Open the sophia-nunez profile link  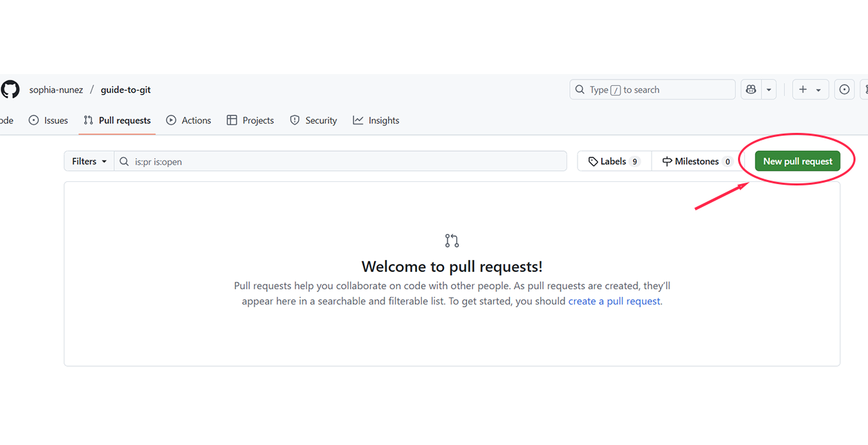point(56,89)
